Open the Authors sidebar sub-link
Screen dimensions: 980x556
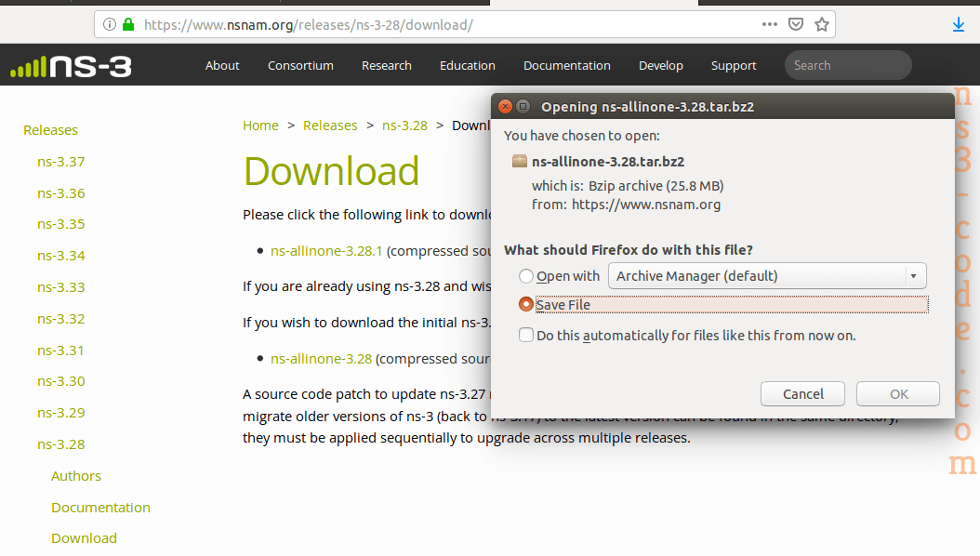click(75, 476)
